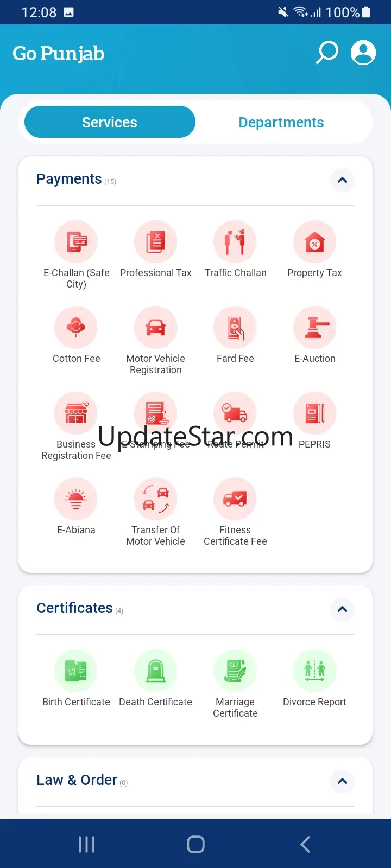Open the Fitness Certificate Fee icon
391x868 pixels.
[x=235, y=499]
